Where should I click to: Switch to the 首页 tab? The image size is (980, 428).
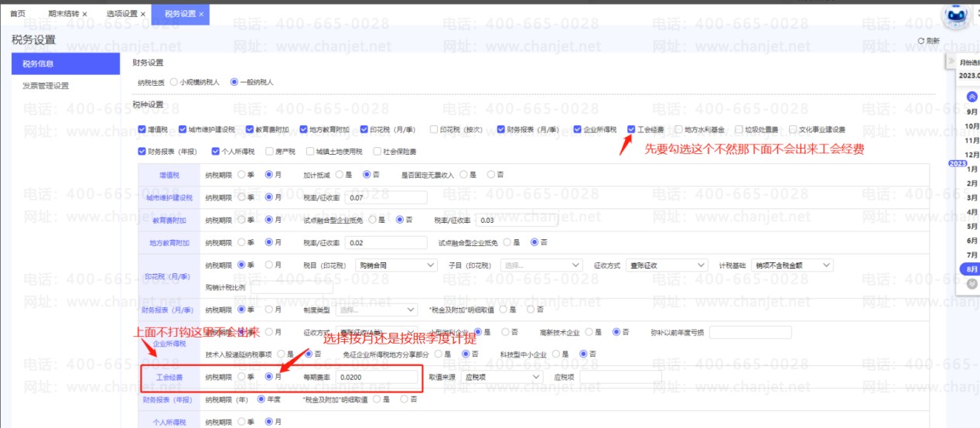point(18,14)
